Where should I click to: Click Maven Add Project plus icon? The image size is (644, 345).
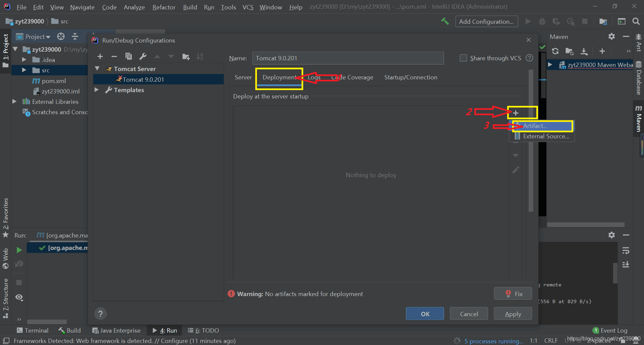602,51
